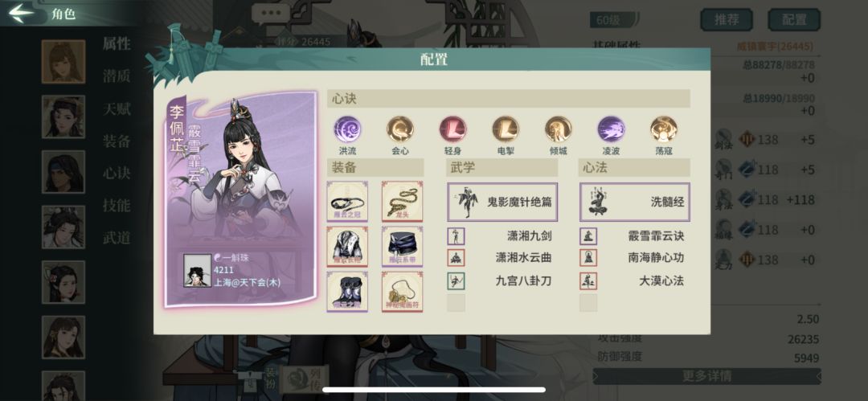Select the 神秘鬼画符 equipment item
This screenshot has height=401, width=868.
(402, 292)
